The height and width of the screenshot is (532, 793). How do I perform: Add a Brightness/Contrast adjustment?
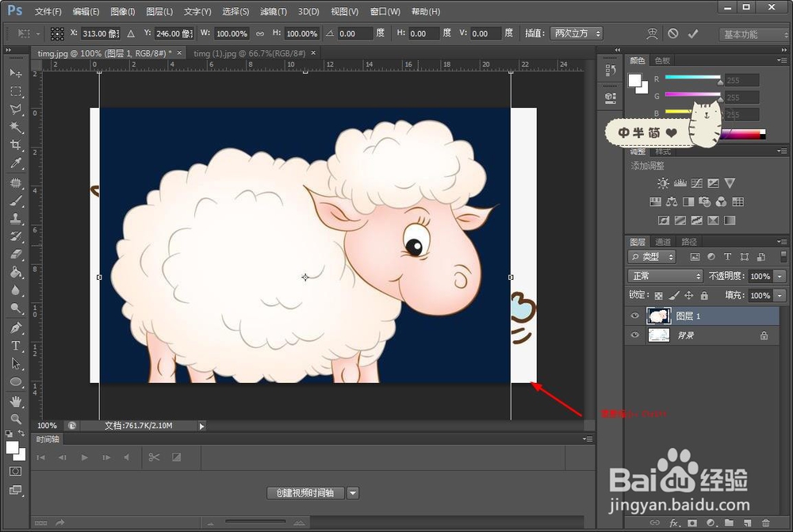pyautogui.click(x=663, y=183)
